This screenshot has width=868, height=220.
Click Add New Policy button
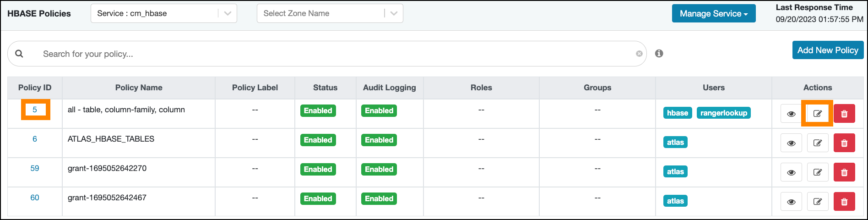[827, 50]
